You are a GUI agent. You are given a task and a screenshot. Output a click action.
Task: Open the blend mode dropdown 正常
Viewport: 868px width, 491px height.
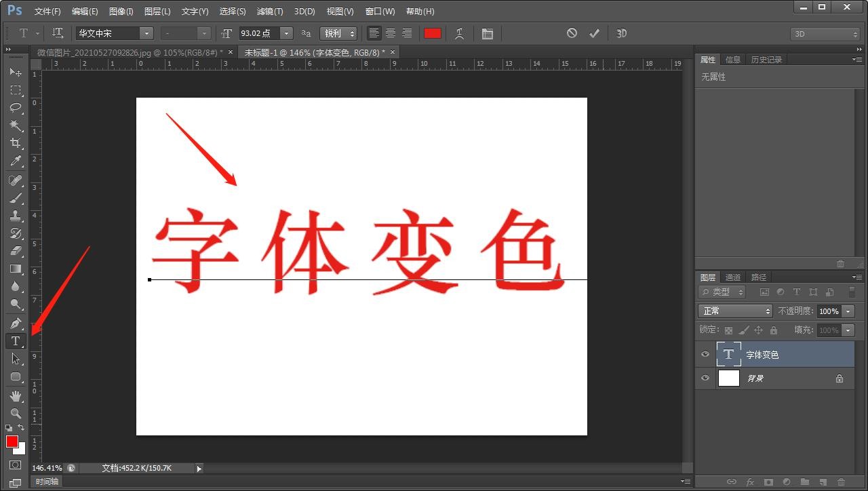tap(735, 311)
